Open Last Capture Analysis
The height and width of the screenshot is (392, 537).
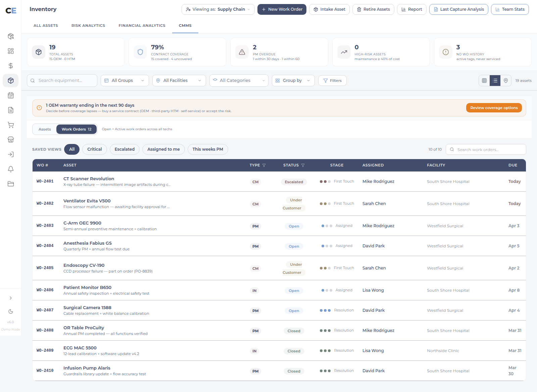click(459, 9)
